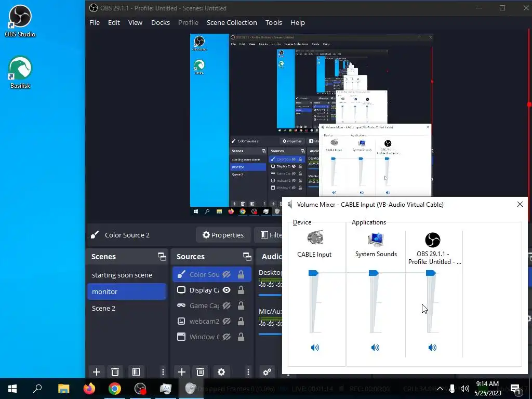
Task: Open the File menu in OBS
Action: 95,23
